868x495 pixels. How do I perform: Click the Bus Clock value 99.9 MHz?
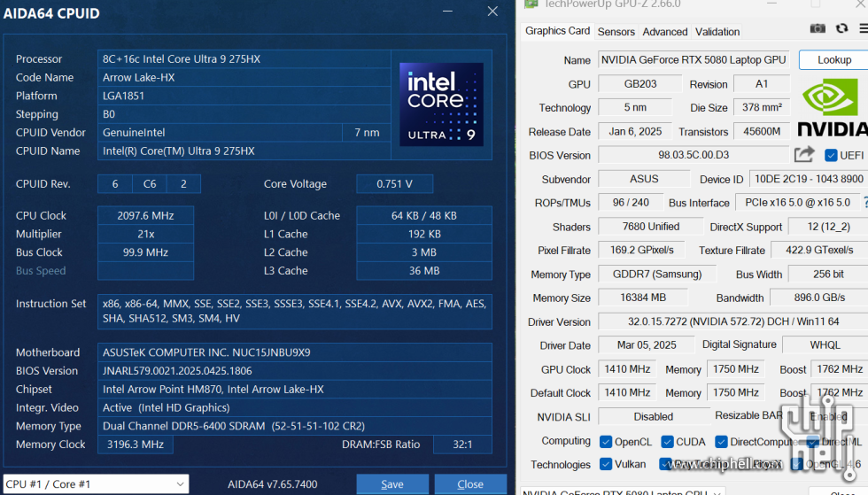tap(145, 252)
